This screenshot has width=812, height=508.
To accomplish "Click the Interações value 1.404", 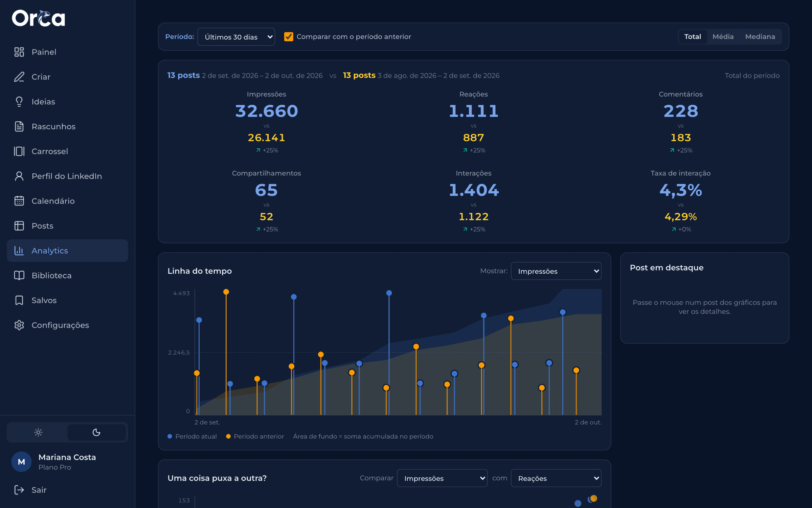I will click(x=473, y=190).
